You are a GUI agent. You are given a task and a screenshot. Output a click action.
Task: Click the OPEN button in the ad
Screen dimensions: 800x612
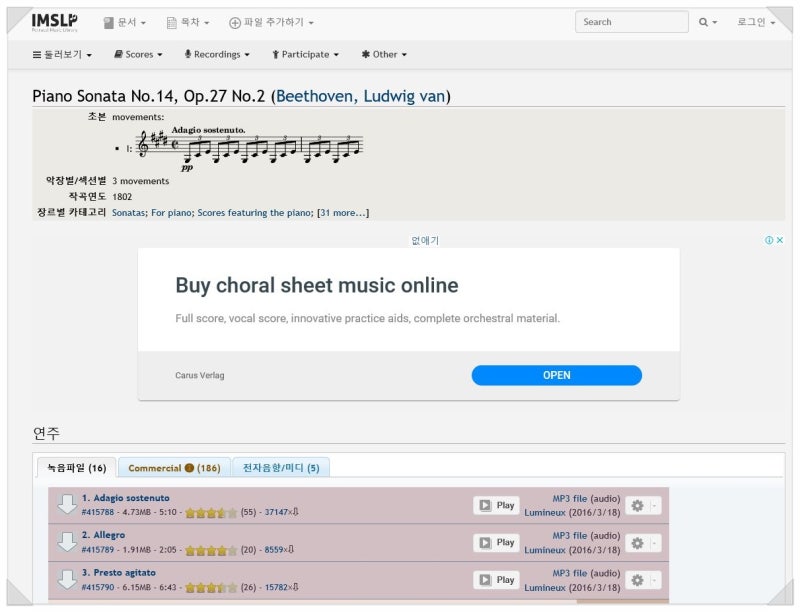point(557,375)
